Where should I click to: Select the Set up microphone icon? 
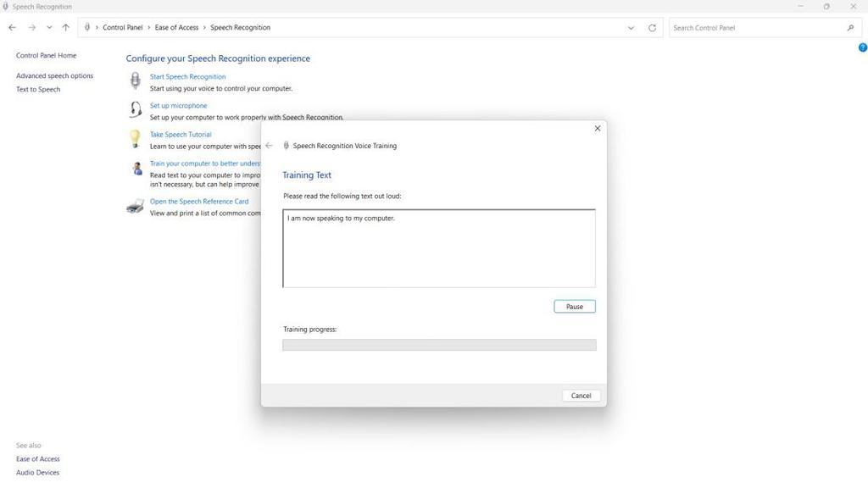136,109
